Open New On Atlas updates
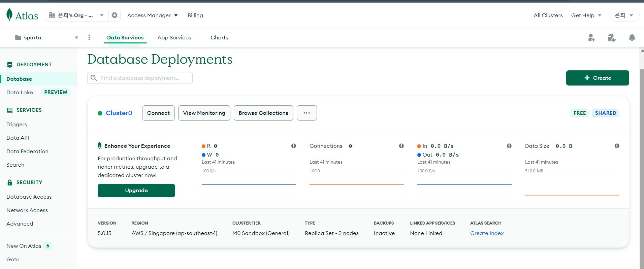 pos(24,246)
